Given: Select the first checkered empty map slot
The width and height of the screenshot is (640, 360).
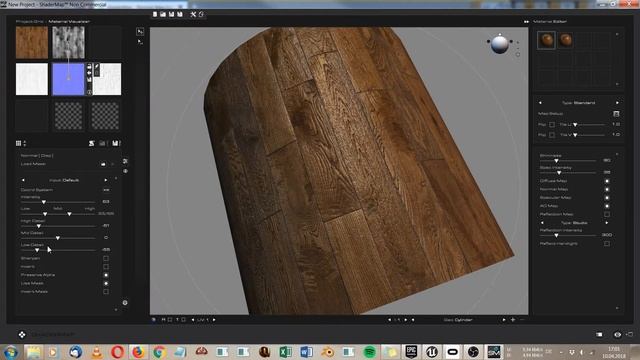Looking at the screenshot, I should [x=68, y=116].
